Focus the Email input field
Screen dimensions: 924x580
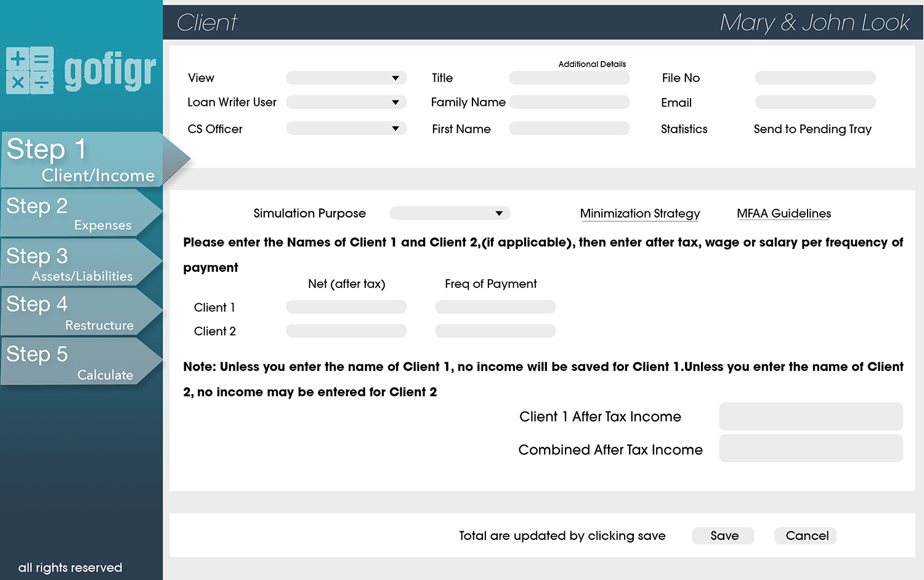pyautogui.click(x=816, y=102)
